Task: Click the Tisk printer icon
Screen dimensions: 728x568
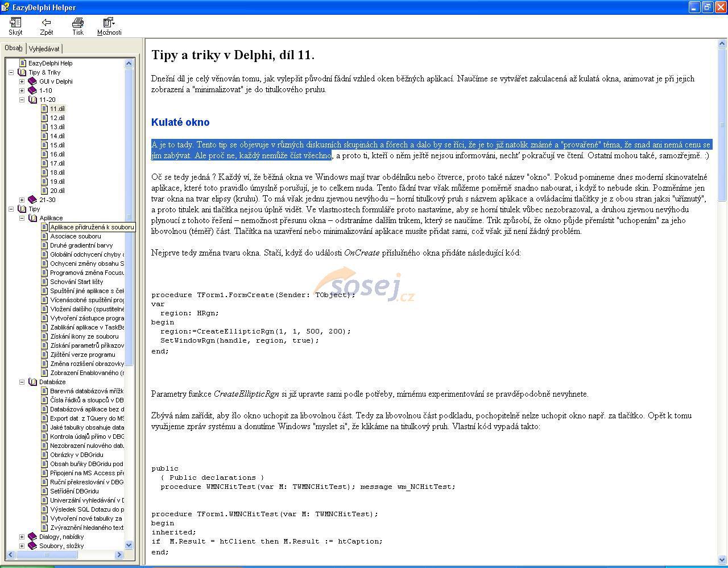Action: (78, 23)
